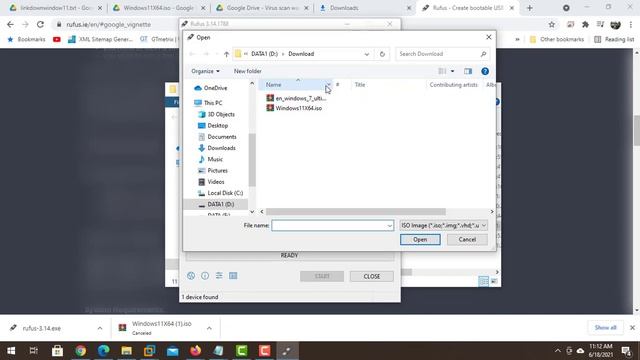640x360 pixels.
Task: Open view options dropdown arrow
Action: 452,71
